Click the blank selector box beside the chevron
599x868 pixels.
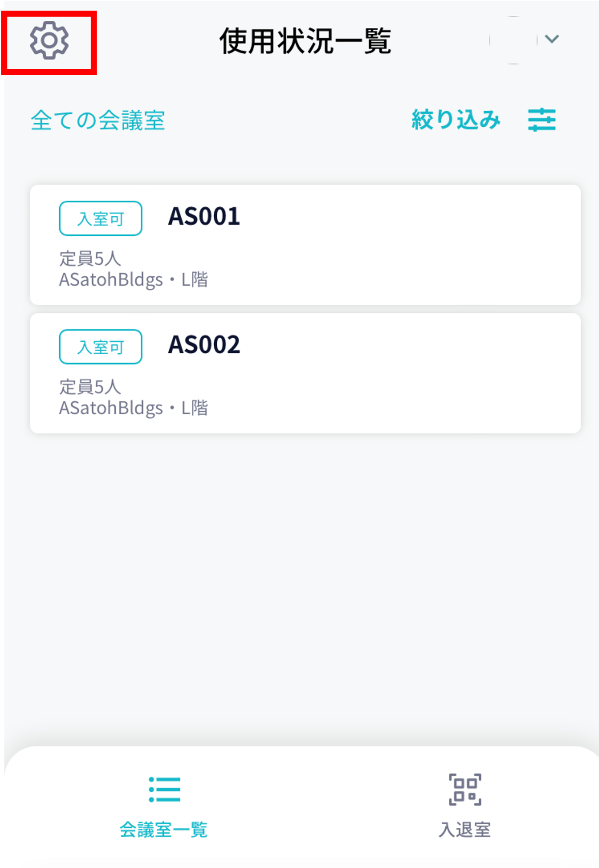pos(513,40)
